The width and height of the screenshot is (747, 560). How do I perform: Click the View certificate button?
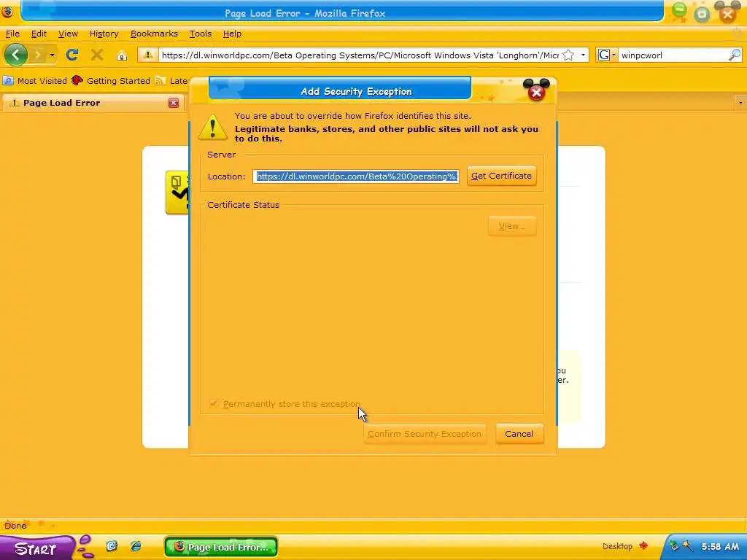tap(512, 226)
